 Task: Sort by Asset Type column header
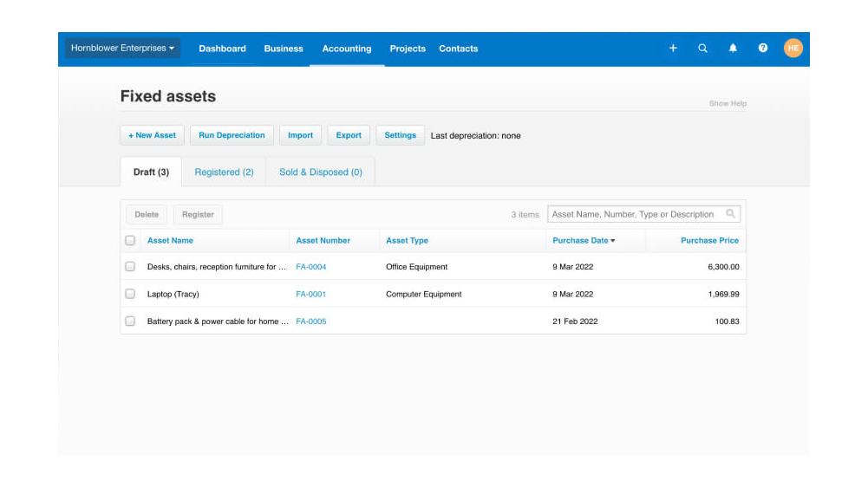coord(407,240)
